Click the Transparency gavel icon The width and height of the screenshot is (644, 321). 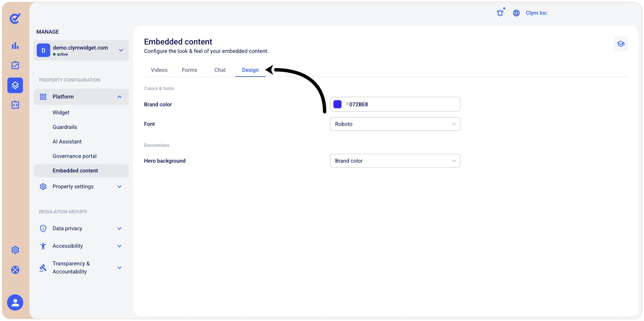(43, 268)
